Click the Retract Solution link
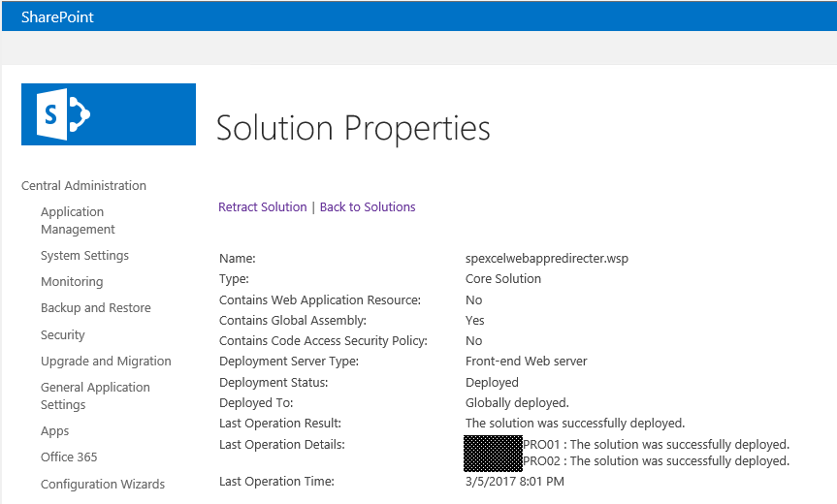The image size is (837, 504). [262, 206]
